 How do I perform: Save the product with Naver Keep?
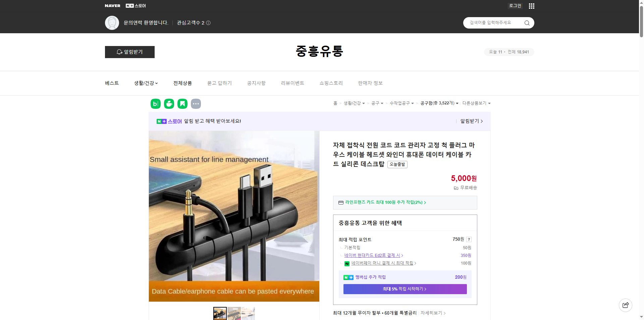click(182, 104)
